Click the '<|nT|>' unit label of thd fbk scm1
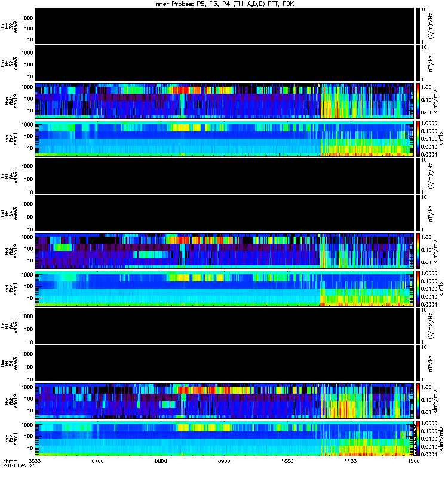This screenshot has height=478, width=448. click(440, 289)
